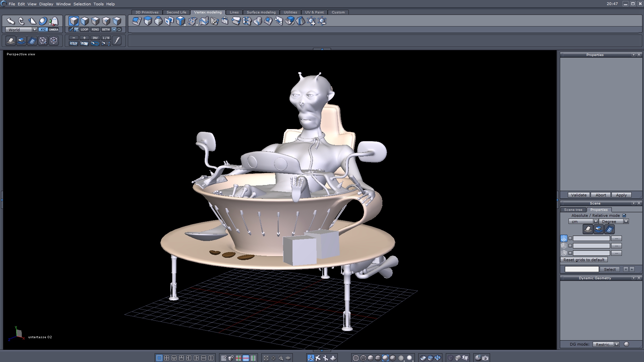This screenshot has height=362, width=644.
Task: Open the World coordinate dropdown
Action: coord(35,29)
